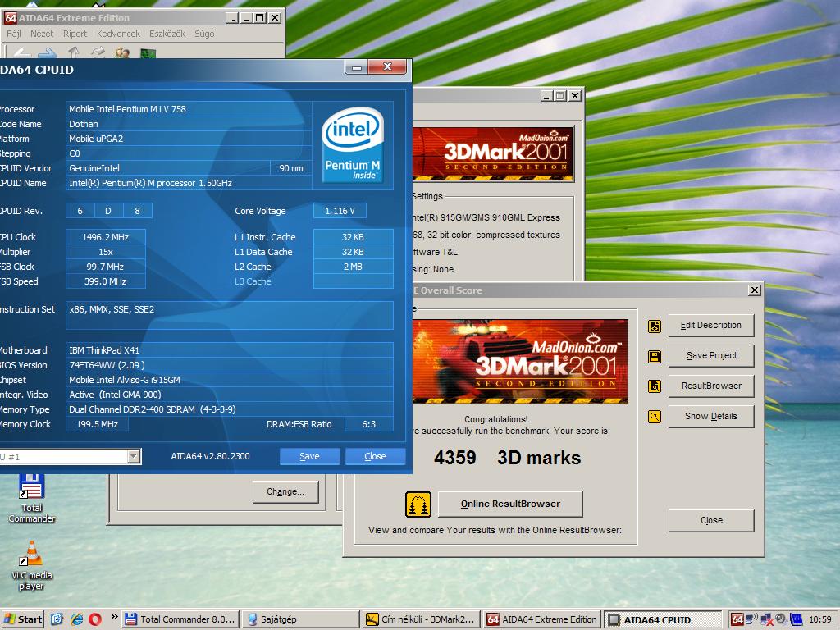The height and width of the screenshot is (630, 840).
Task: Click the Change... button in 3DMark window
Action: pyautogui.click(x=285, y=492)
